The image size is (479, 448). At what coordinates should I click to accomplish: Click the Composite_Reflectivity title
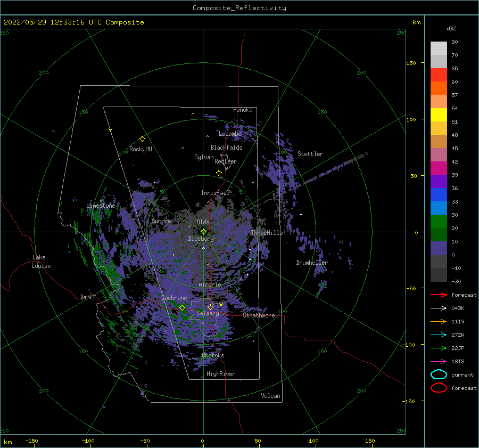[239, 8]
